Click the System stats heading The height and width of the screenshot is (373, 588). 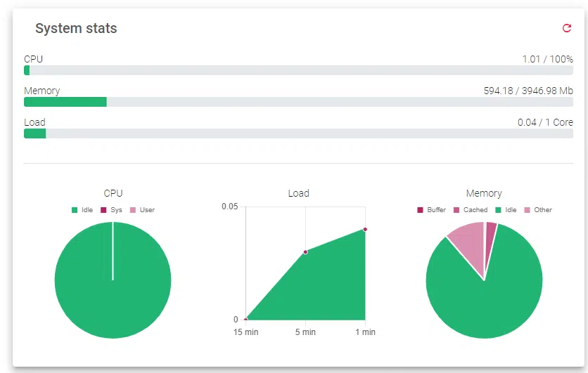point(76,29)
